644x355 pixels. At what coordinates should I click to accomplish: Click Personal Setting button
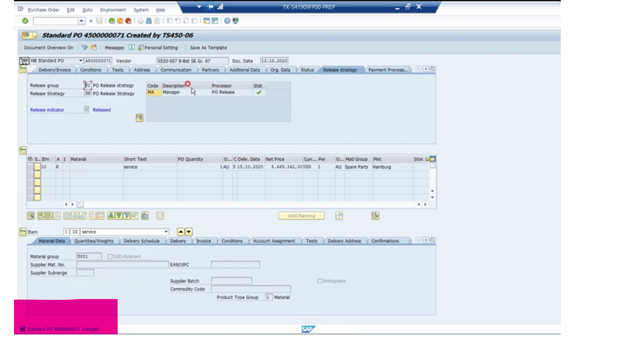click(158, 48)
